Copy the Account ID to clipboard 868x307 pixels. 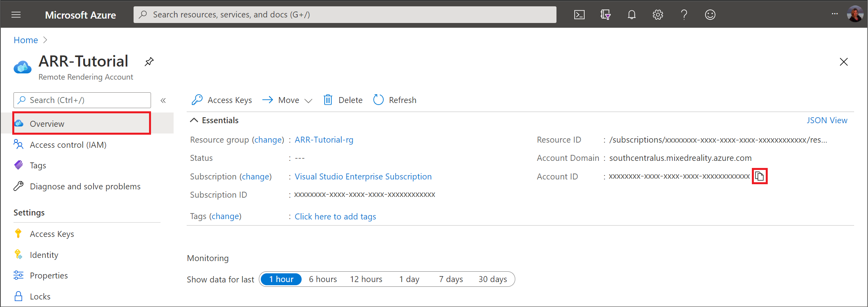coord(759,176)
